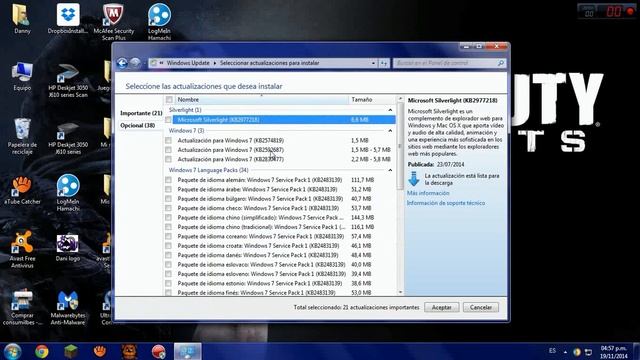Collapse the Silverlight (1) group
Viewport: 640px width, 360px height.
(x=390, y=110)
